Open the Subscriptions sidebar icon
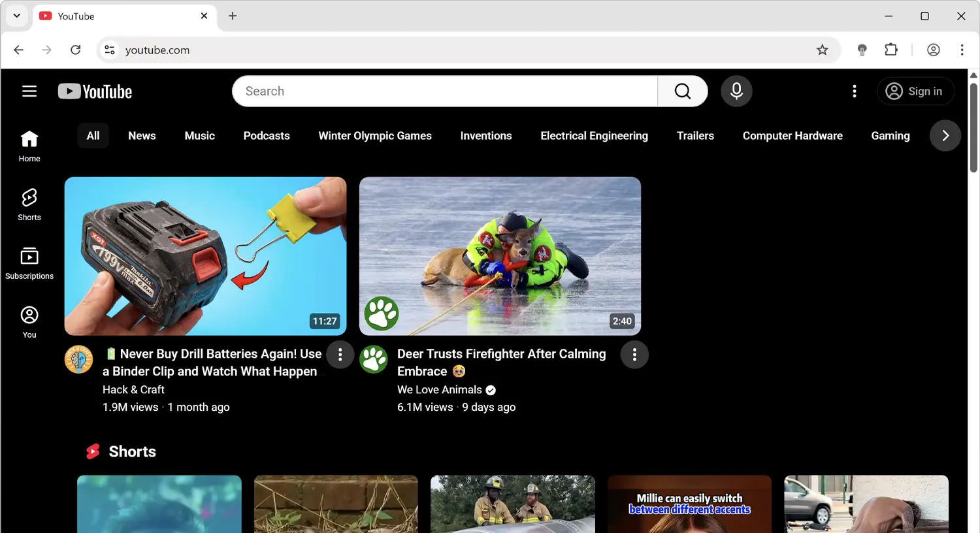This screenshot has height=533, width=980. pyautogui.click(x=29, y=261)
